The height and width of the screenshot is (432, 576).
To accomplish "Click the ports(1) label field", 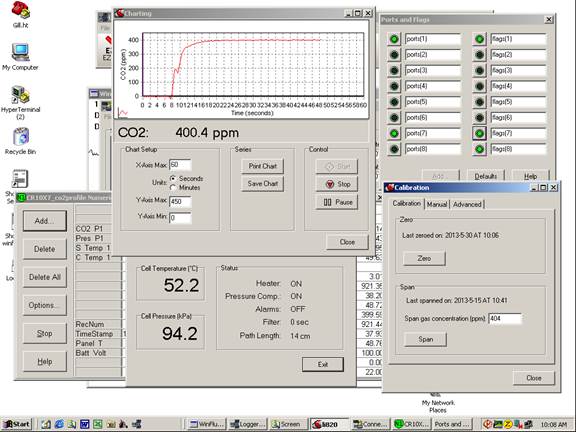I will click(x=432, y=39).
